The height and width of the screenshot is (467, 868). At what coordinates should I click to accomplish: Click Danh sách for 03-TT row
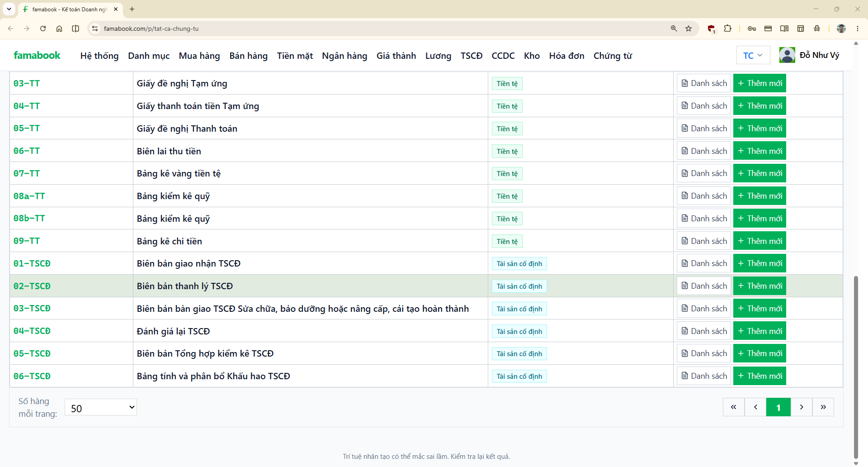(x=704, y=83)
